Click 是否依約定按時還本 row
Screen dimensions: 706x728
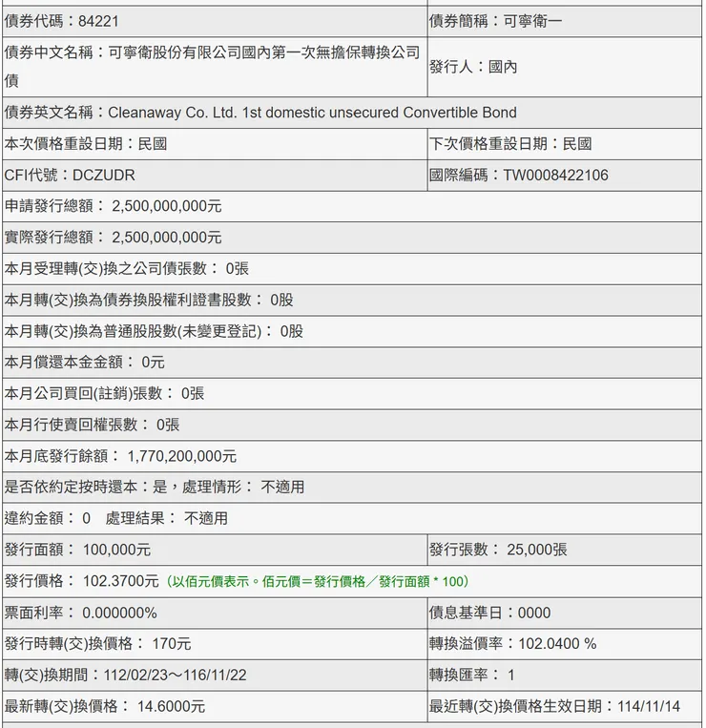click(352, 487)
